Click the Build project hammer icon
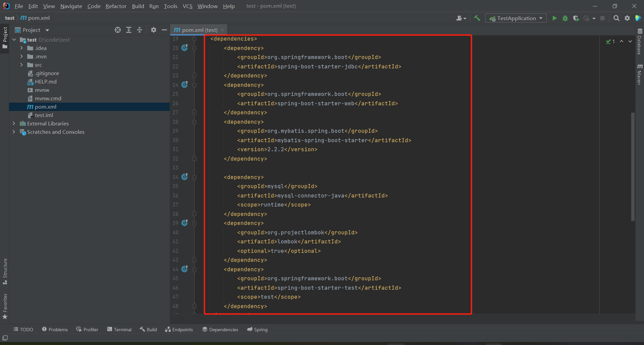The image size is (644, 345). pyautogui.click(x=477, y=18)
